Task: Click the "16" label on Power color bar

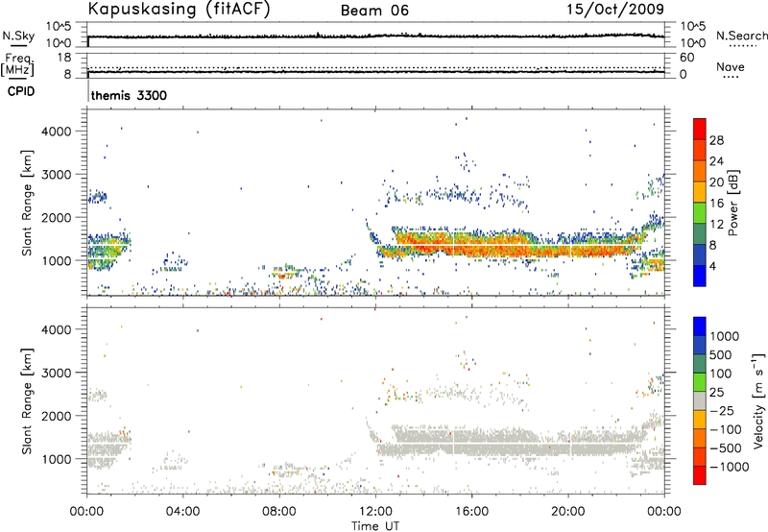Action: pyautogui.click(x=716, y=204)
